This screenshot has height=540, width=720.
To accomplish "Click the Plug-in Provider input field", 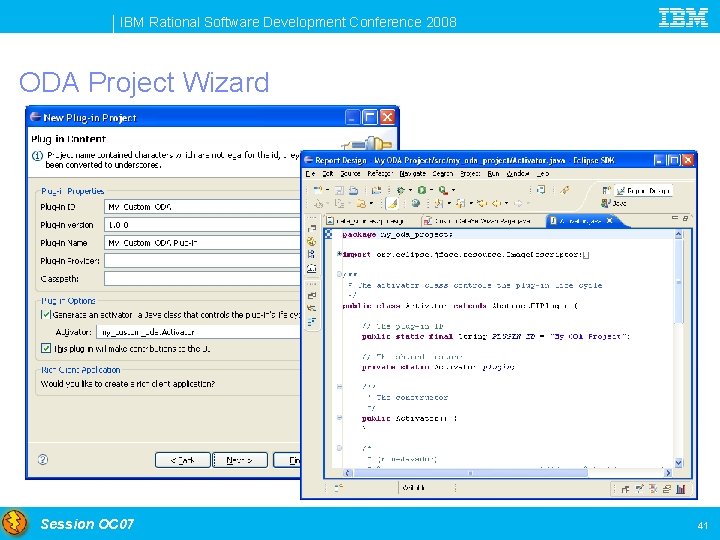I will click(x=202, y=260).
